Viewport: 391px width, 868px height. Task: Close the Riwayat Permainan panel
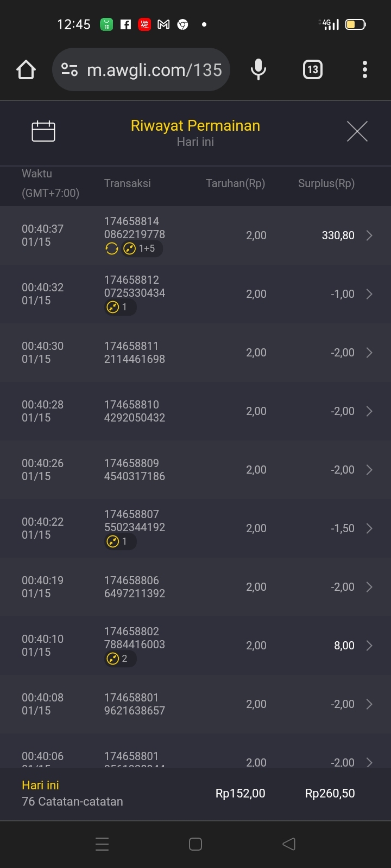point(357,131)
